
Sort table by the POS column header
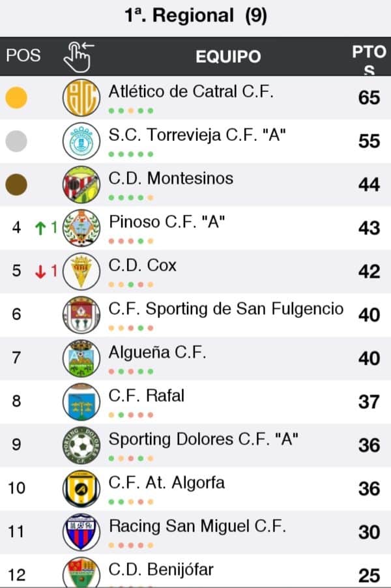pyautogui.click(x=23, y=57)
